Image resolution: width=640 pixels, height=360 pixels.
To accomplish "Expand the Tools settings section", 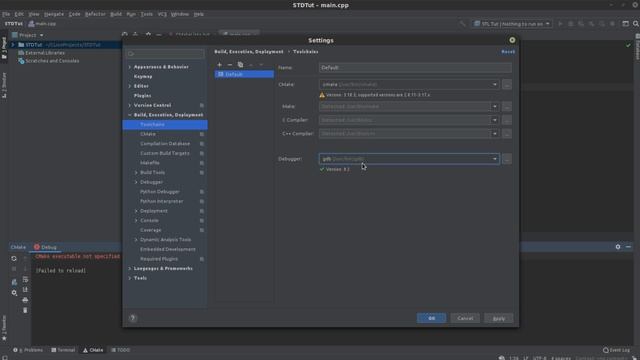I will click(130, 278).
